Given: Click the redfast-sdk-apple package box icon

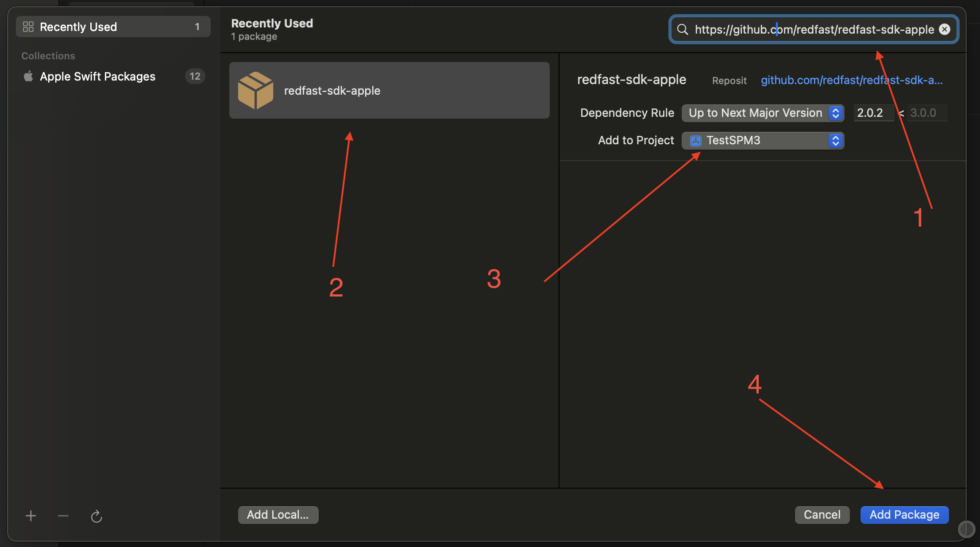Looking at the screenshot, I should pyautogui.click(x=256, y=90).
